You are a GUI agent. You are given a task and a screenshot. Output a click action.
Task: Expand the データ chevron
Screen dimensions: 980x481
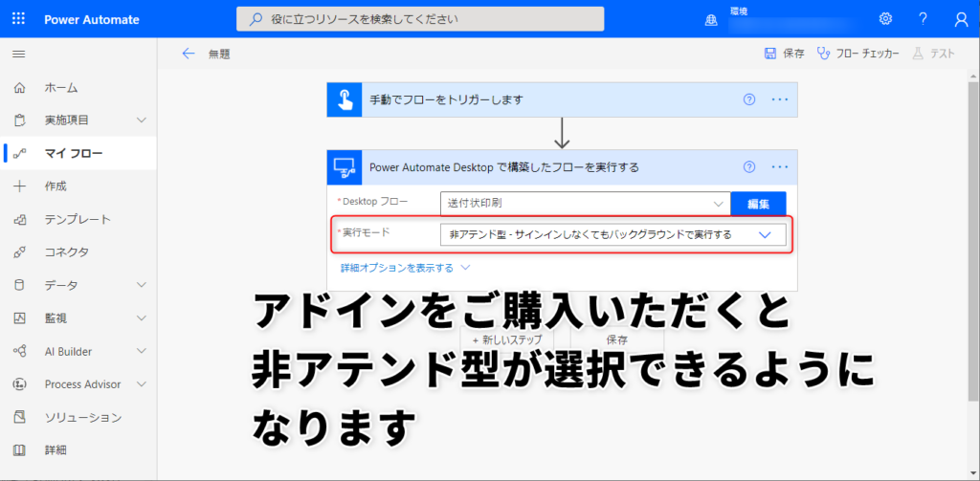[x=142, y=286]
